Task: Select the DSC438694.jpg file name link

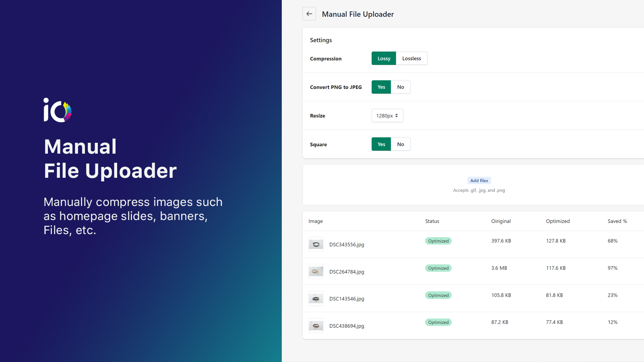Action: click(x=347, y=325)
